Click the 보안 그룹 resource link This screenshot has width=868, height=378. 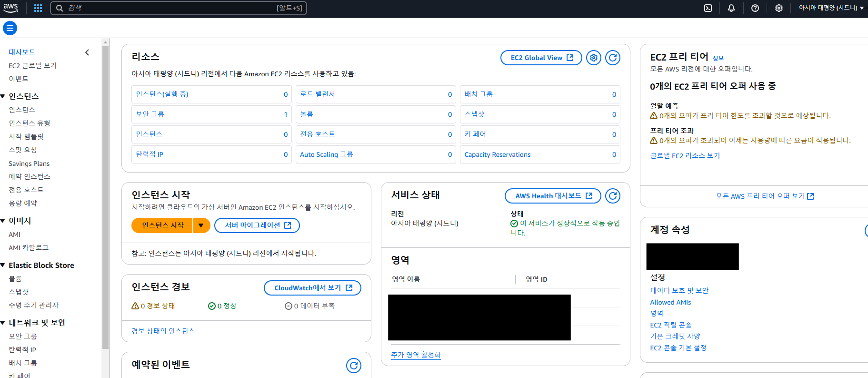click(150, 114)
